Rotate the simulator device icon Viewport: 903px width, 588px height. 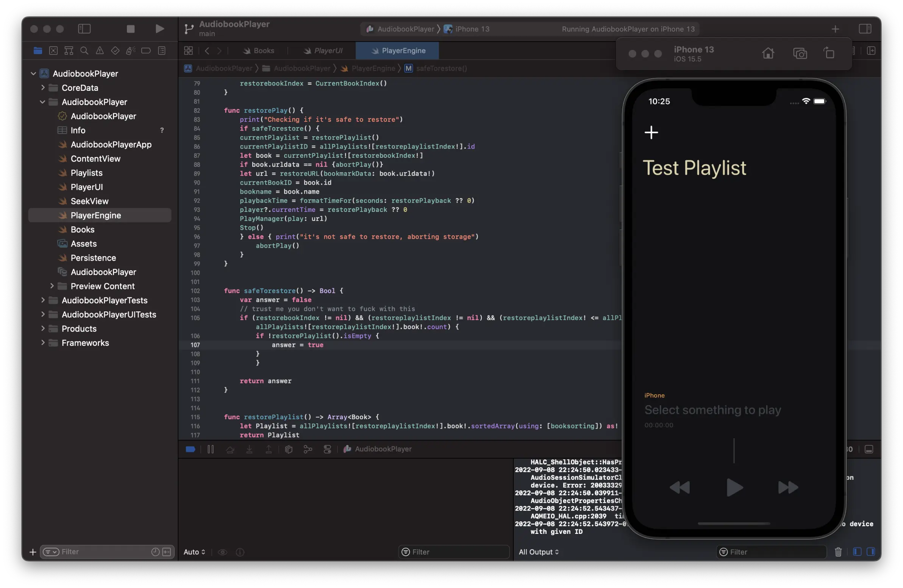829,53
